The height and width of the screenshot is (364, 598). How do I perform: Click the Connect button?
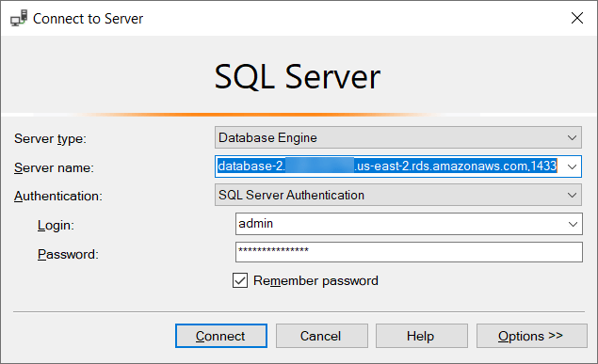pyautogui.click(x=221, y=336)
